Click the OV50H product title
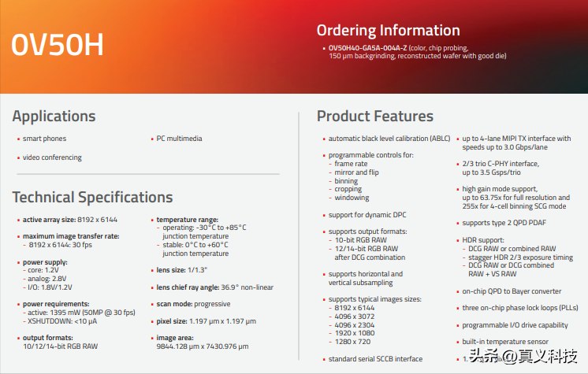The height and width of the screenshot is (374, 588). point(57,45)
